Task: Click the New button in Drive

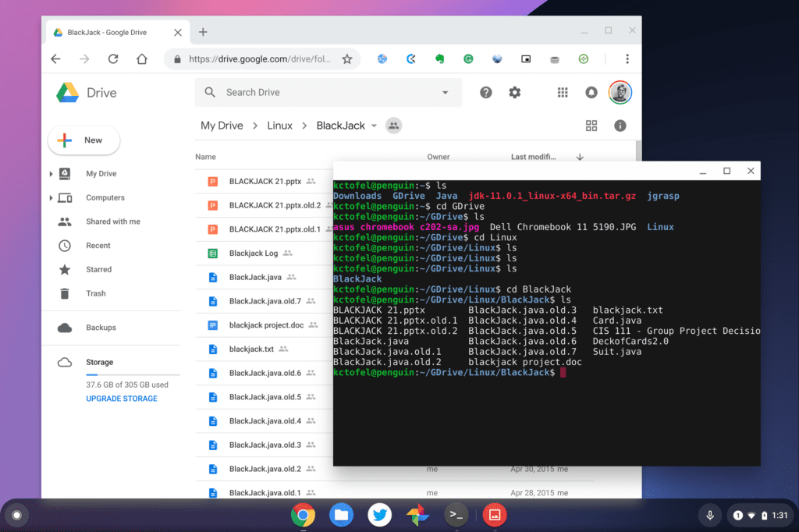Action: pos(84,140)
